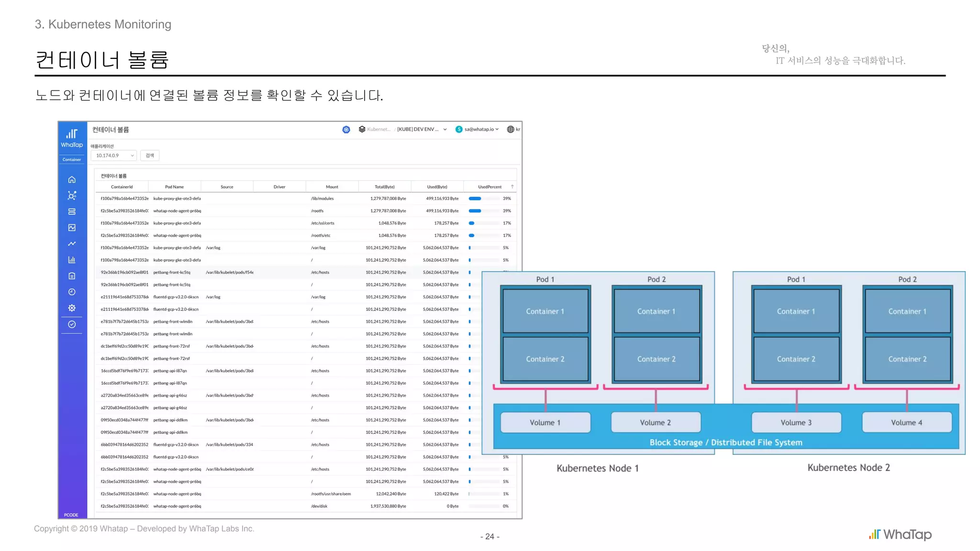Click the Total(Byte) column header

384,187
